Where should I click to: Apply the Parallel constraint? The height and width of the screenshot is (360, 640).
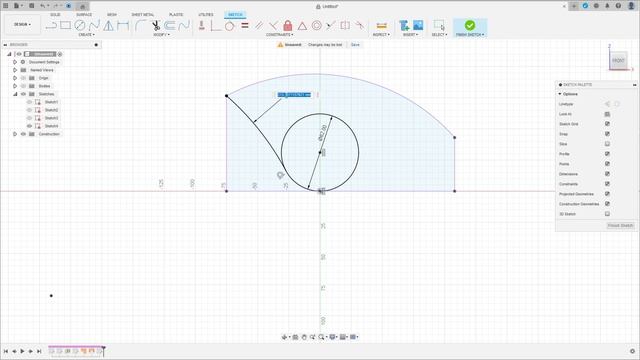tap(259, 25)
